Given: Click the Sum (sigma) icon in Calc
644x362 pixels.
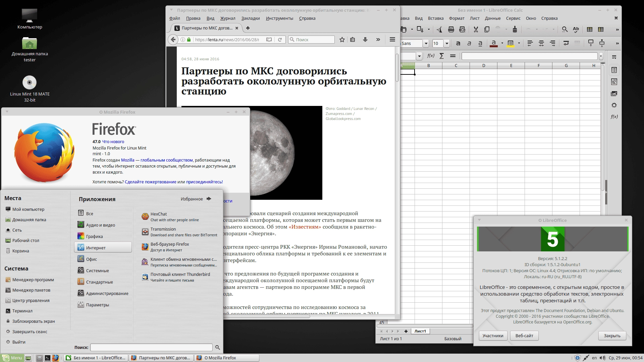Looking at the screenshot, I should 442,56.
